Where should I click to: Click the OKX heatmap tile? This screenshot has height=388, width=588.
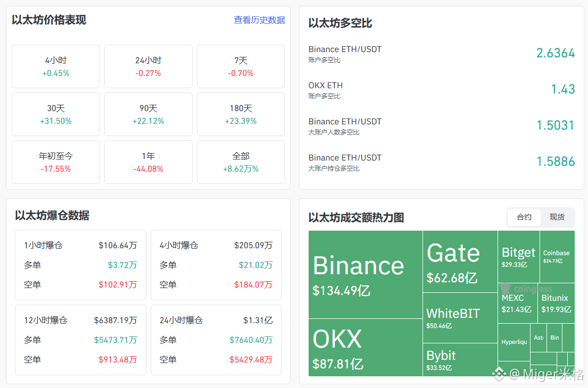point(366,348)
